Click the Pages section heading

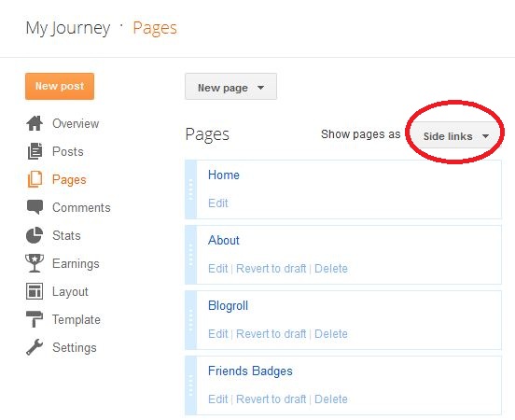tap(207, 134)
